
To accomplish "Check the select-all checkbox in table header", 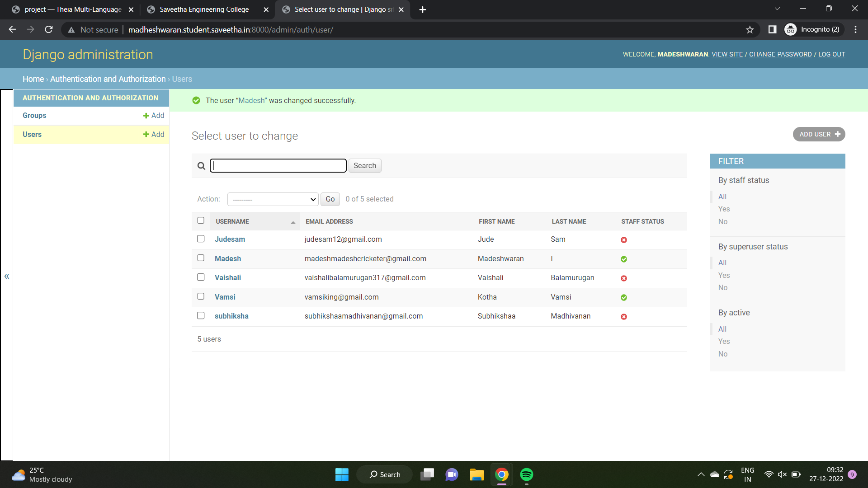I will (201, 221).
